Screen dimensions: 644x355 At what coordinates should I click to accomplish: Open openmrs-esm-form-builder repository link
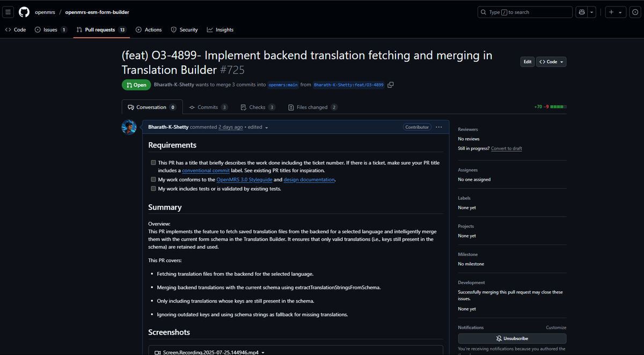(x=97, y=12)
